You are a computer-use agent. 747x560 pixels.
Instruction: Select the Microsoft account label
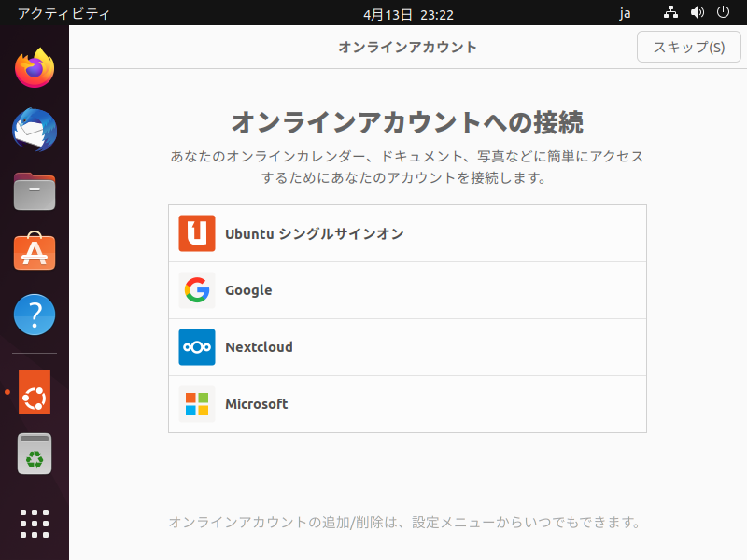pyautogui.click(x=256, y=404)
